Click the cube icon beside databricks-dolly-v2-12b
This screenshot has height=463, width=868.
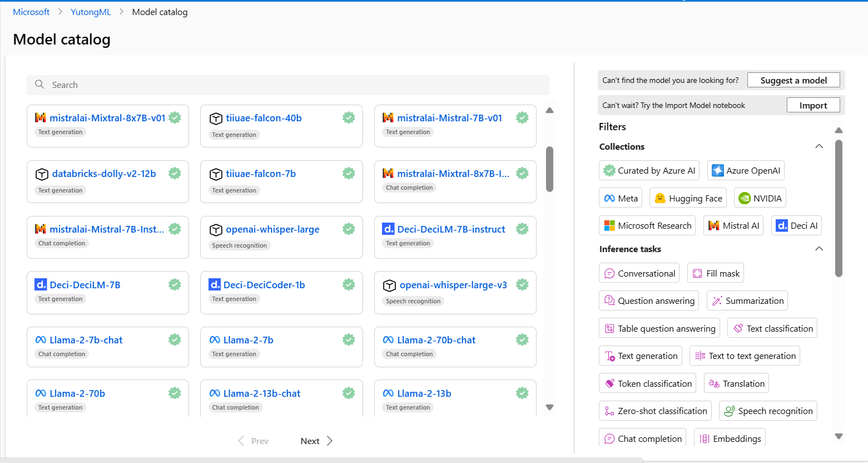(42, 174)
